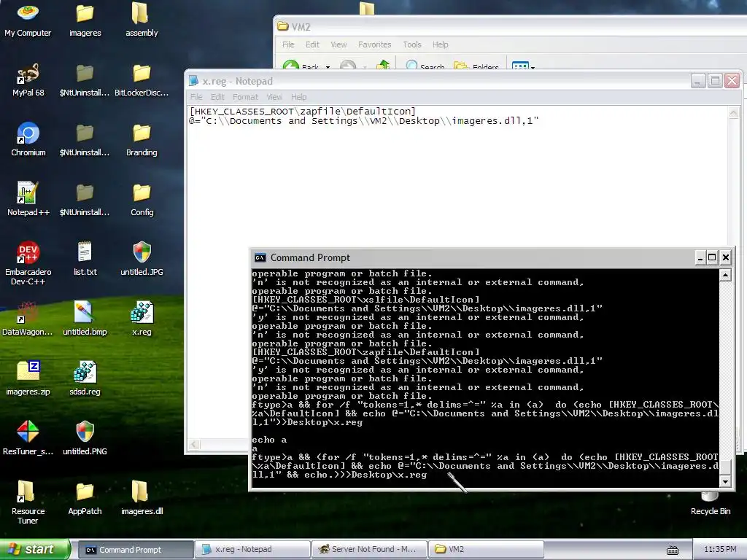Launch the Chromium shortcut
The height and width of the screenshot is (560, 747).
tap(28, 139)
